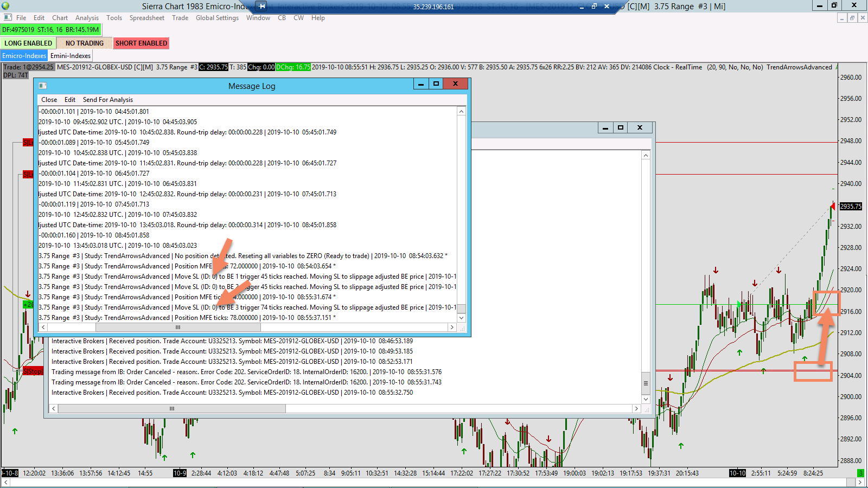Close the remote desktop connection bar
The image size is (868, 488).
tap(607, 7)
